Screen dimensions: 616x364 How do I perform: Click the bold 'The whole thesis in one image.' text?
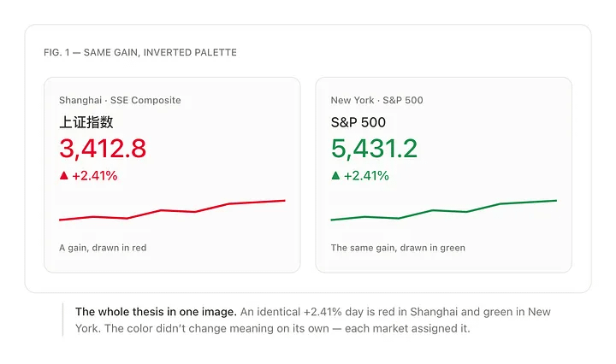[x=156, y=312]
